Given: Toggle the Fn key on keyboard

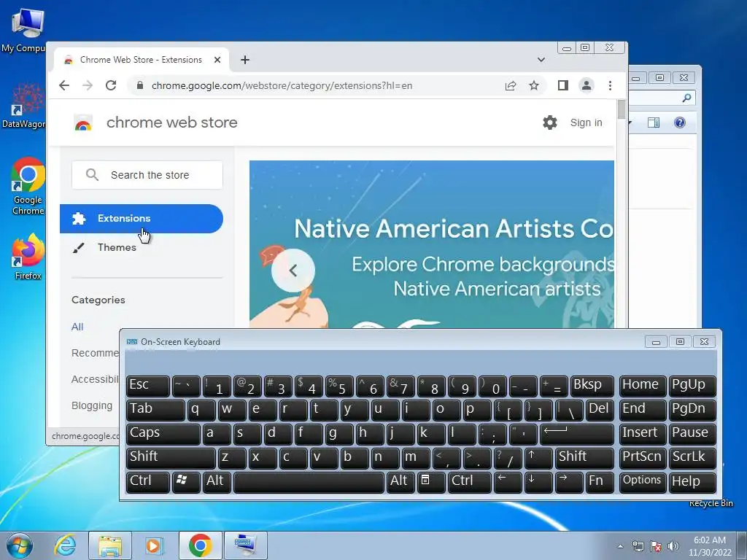Looking at the screenshot, I should [x=600, y=481].
